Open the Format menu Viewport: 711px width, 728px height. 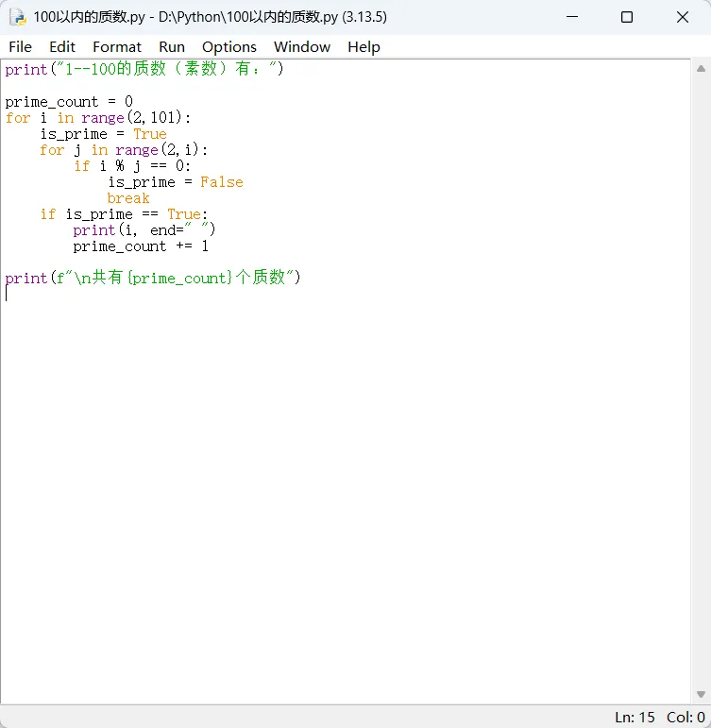[116, 47]
